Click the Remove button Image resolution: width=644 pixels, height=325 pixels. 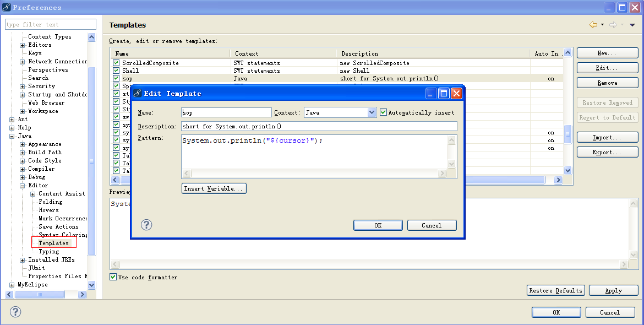click(608, 83)
